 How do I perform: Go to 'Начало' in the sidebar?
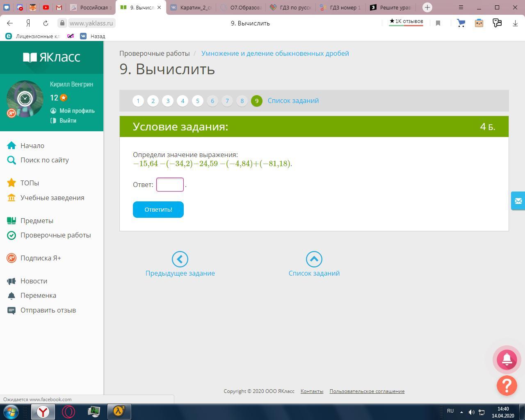tap(26, 146)
